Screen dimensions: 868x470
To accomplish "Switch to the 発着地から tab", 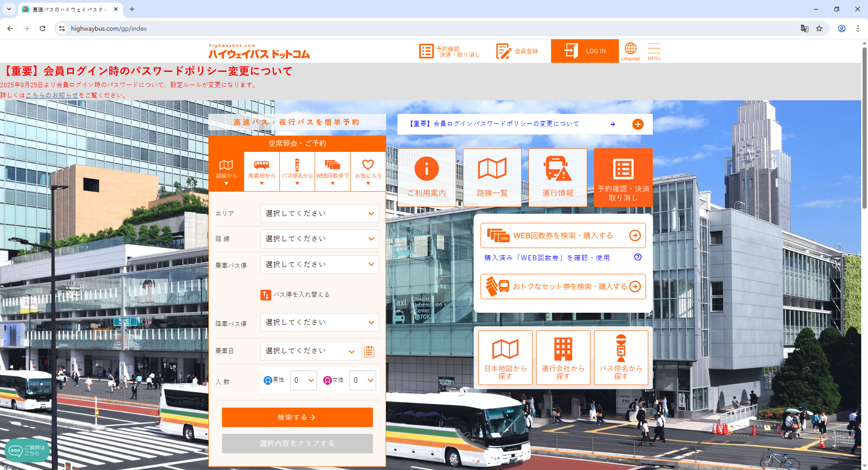I will pyautogui.click(x=261, y=172).
